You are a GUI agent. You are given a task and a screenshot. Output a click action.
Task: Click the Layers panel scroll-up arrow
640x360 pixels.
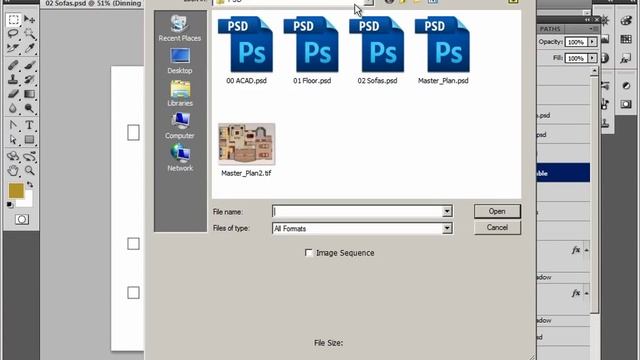(594, 71)
